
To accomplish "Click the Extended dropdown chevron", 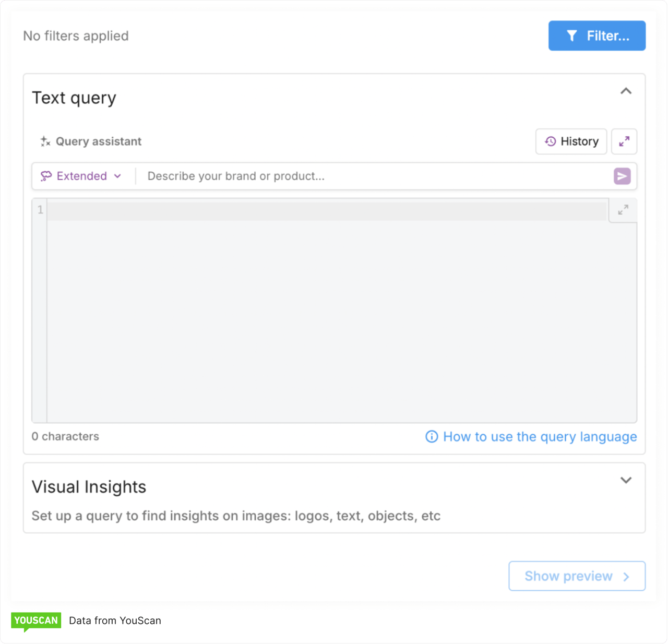I will [118, 176].
